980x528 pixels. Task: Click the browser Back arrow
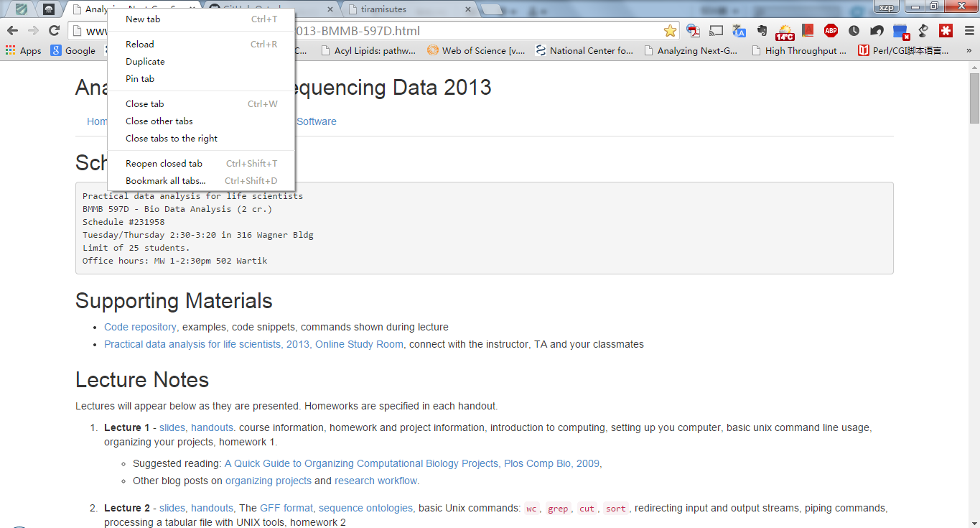12,30
